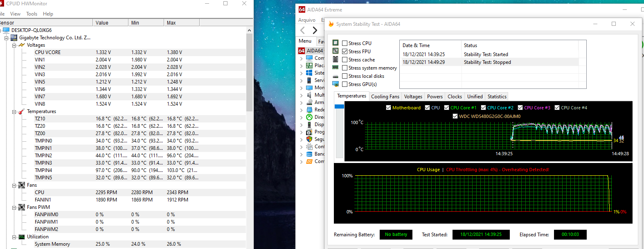This screenshot has width=644, height=249.
Task: Click the HWMonitor vertical scrollbar thumb
Action: click(249, 72)
